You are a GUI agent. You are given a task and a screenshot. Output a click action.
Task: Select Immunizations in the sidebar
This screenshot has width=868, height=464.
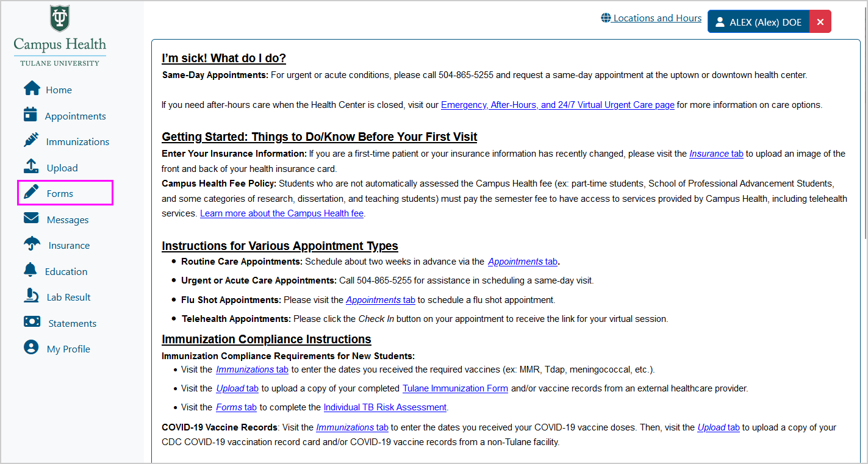click(77, 141)
